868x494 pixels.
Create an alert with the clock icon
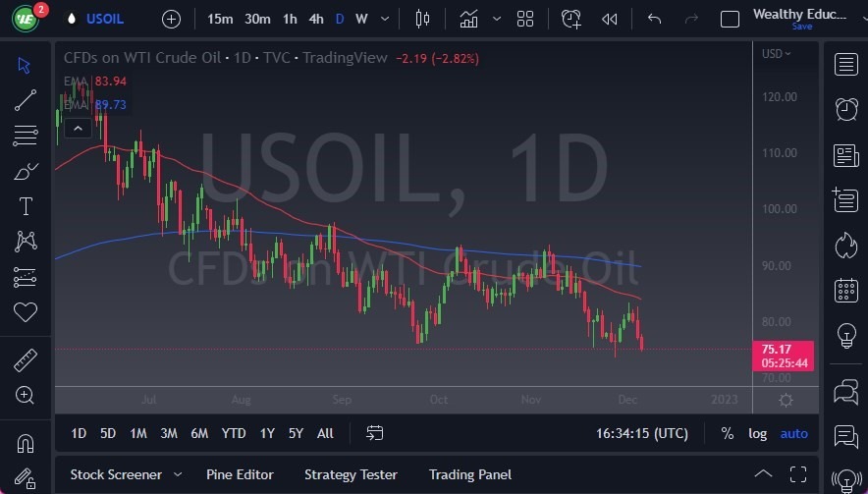pyautogui.click(x=570, y=20)
